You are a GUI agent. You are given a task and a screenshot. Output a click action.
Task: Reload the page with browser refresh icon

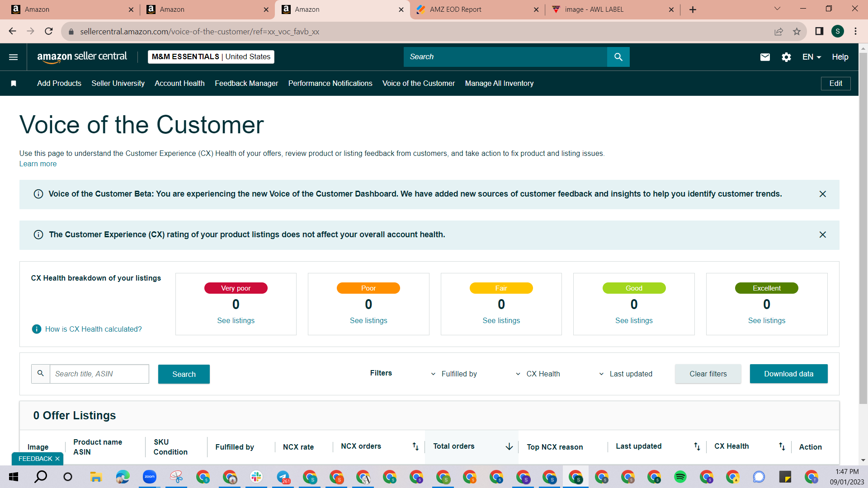(x=49, y=31)
